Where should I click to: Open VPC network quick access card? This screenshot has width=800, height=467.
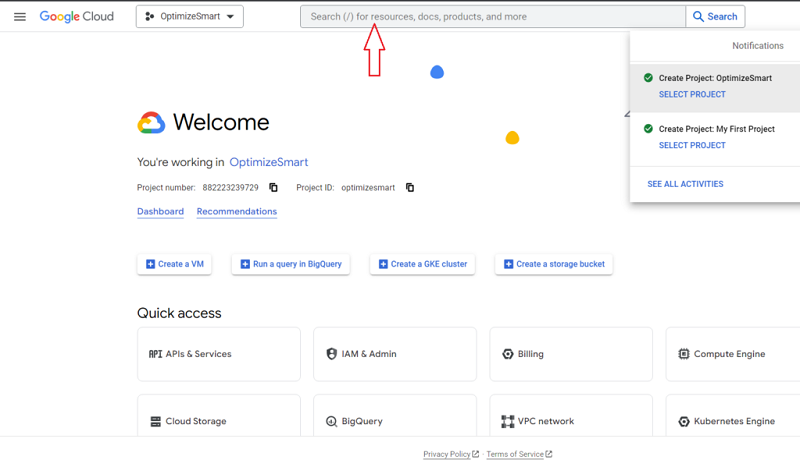tap(571, 415)
